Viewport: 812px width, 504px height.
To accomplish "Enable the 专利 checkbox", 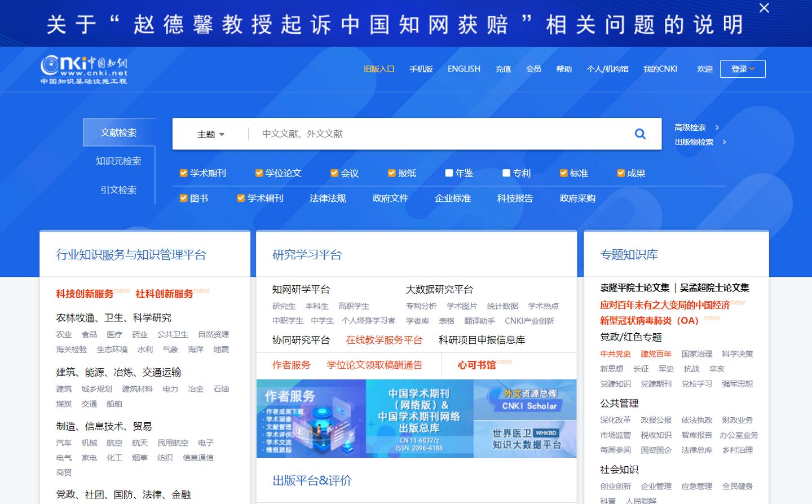I will pyautogui.click(x=506, y=173).
